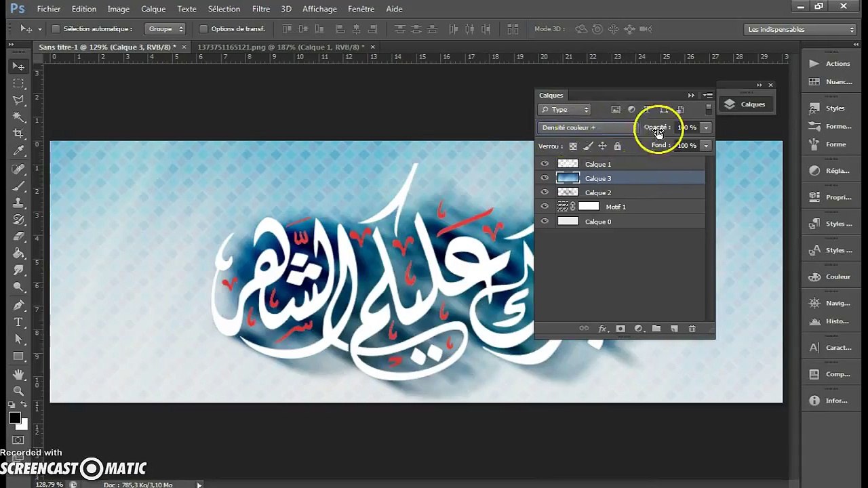Click the link layers icon in Calques panel
The width and height of the screenshot is (868, 488).
[x=584, y=329]
